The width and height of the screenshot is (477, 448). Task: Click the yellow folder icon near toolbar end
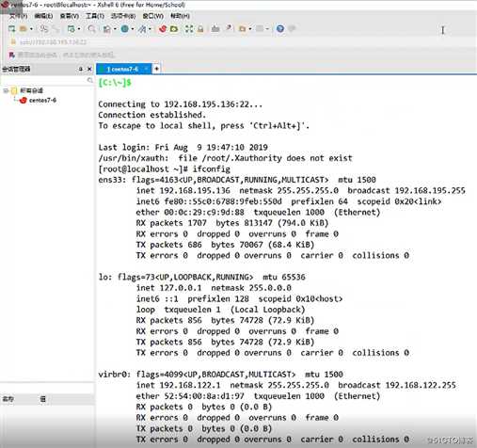[242, 29]
